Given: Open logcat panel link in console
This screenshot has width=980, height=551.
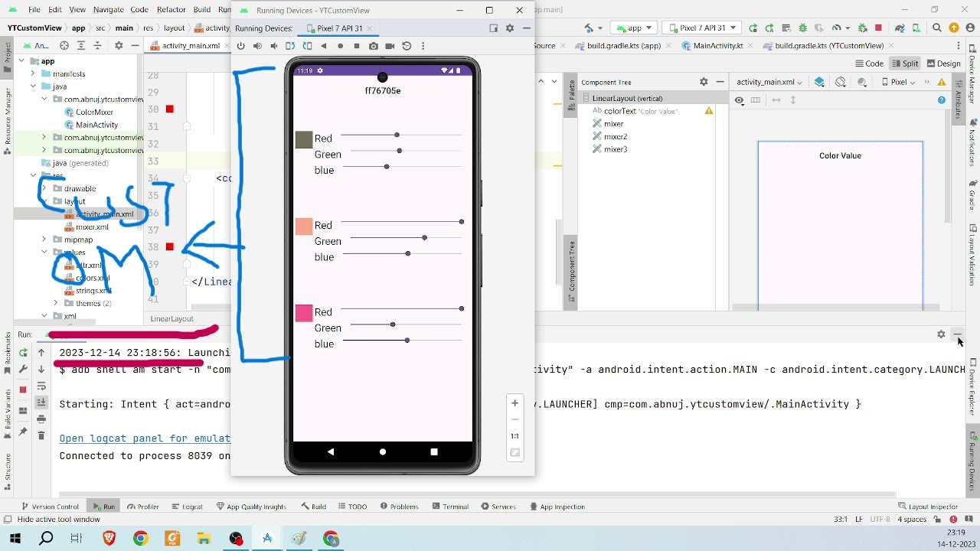Looking at the screenshot, I should click(x=145, y=439).
